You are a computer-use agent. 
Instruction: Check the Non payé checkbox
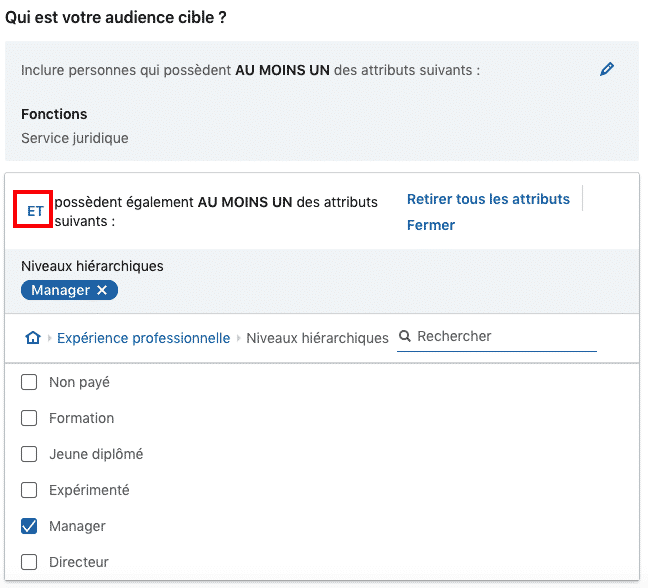pyautogui.click(x=29, y=382)
